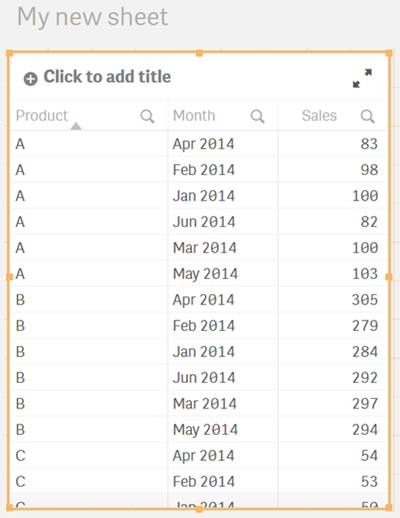
Task: Toggle sort order with the Product sort arrow
Action: pyautogui.click(x=76, y=126)
